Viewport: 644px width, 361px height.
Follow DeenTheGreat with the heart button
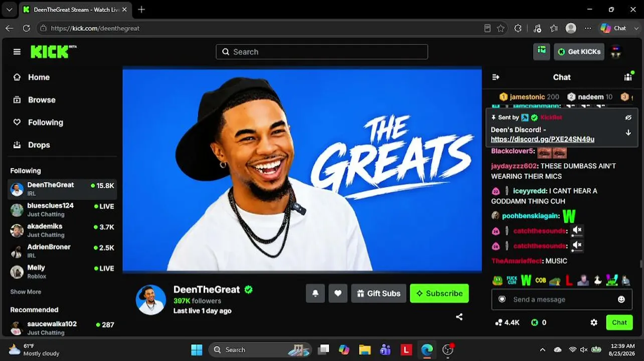point(338,293)
